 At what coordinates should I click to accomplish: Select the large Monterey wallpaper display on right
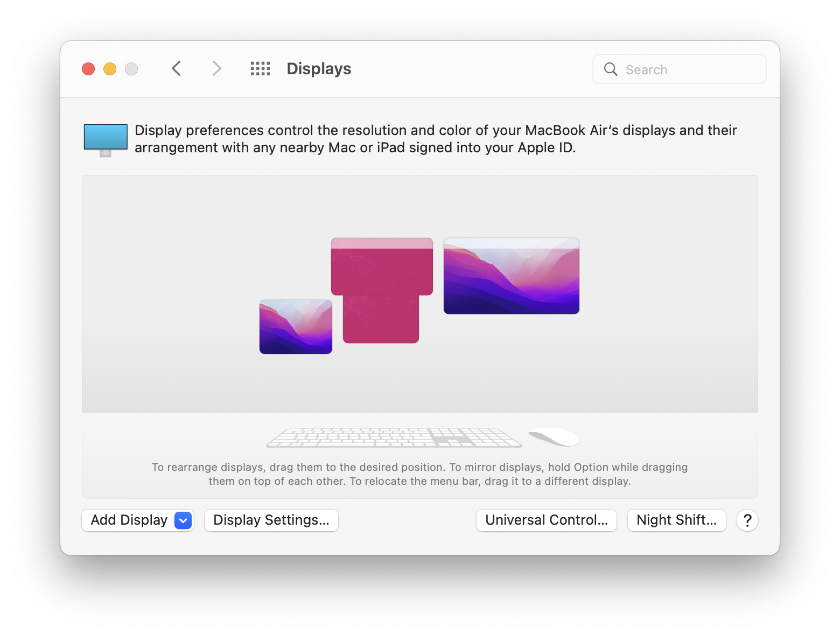(x=512, y=276)
